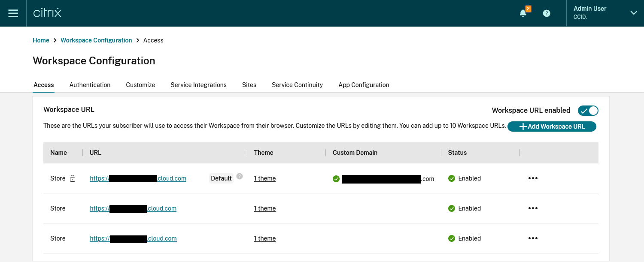
Task: Switch to the Service Continuity tab
Action: coord(297,85)
